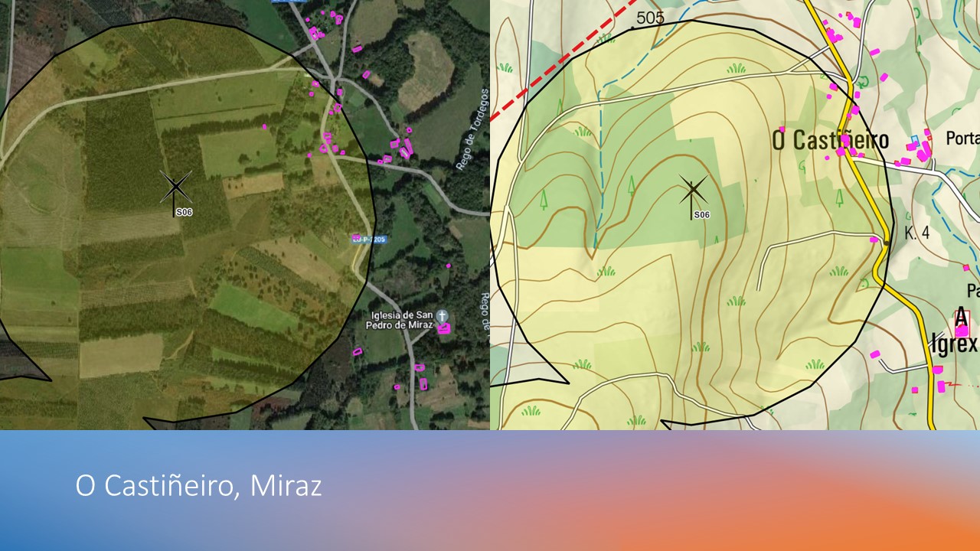The image size is (980, 551).
Task: Click the wind turbine symbol on satellite map
Action: (x=175, y=187)
